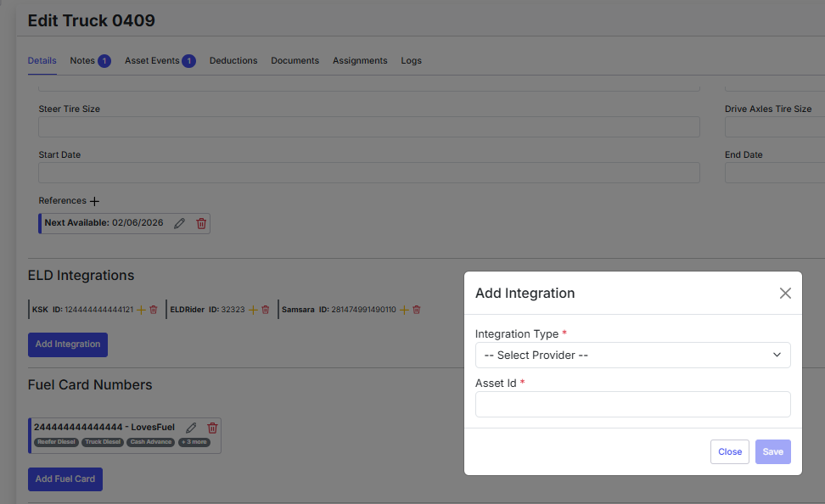
Task: Click 'Next Available: 02/06/2026' text
Action: (104, 222)
